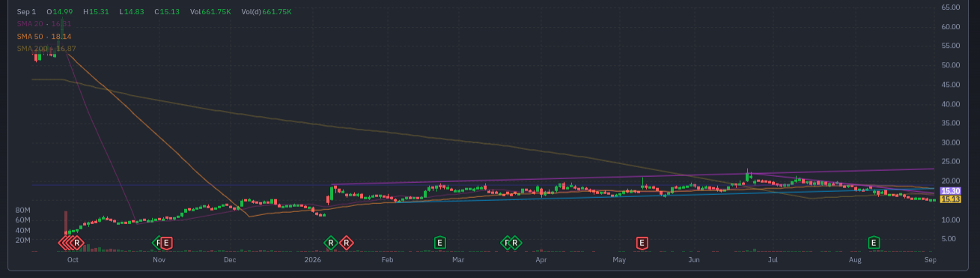Click the 20M volume axis label
The width and height of the screenshot is (980, 278).
(x=22, y=241)
